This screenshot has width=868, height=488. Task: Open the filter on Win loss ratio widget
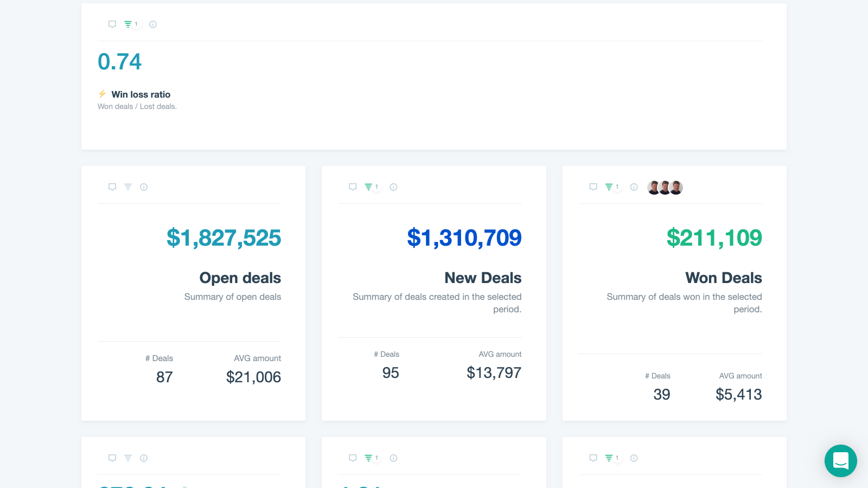coord(129,24)
